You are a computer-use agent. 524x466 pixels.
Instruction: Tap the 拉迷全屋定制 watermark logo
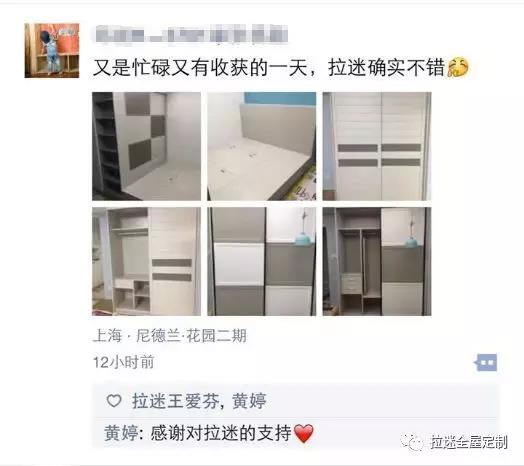tap(454, 442)
